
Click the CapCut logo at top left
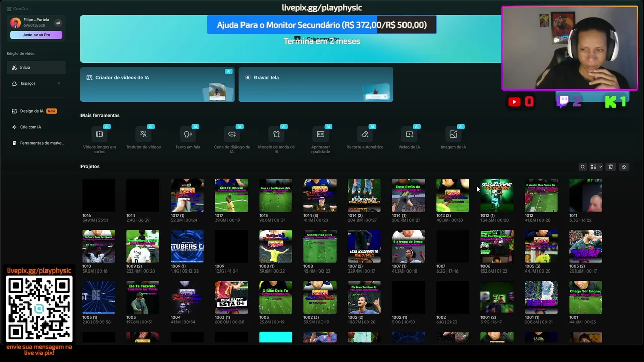(x=17, y=9)
